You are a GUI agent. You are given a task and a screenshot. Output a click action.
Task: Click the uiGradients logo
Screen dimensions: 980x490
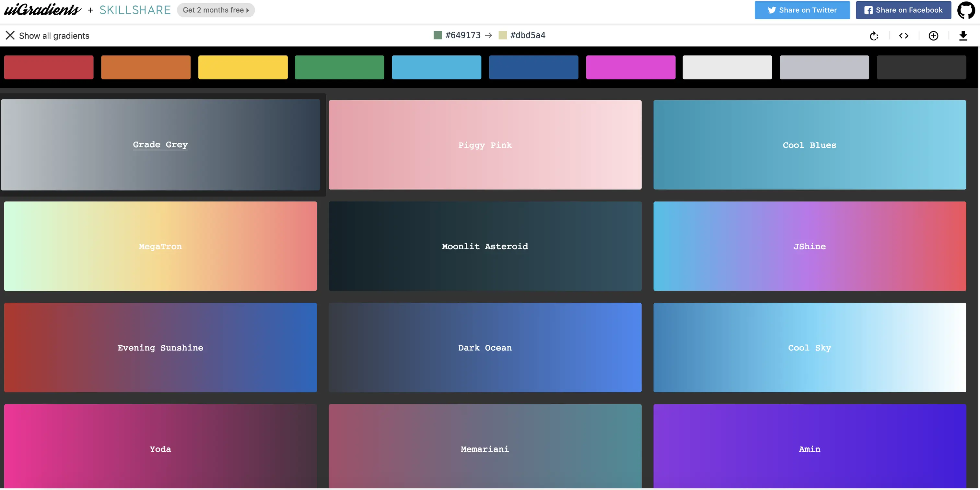[42, 10]
